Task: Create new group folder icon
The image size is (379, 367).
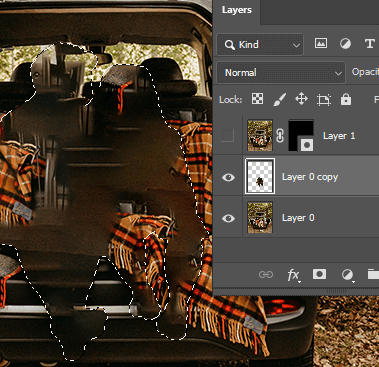Action: click(373, 274)
